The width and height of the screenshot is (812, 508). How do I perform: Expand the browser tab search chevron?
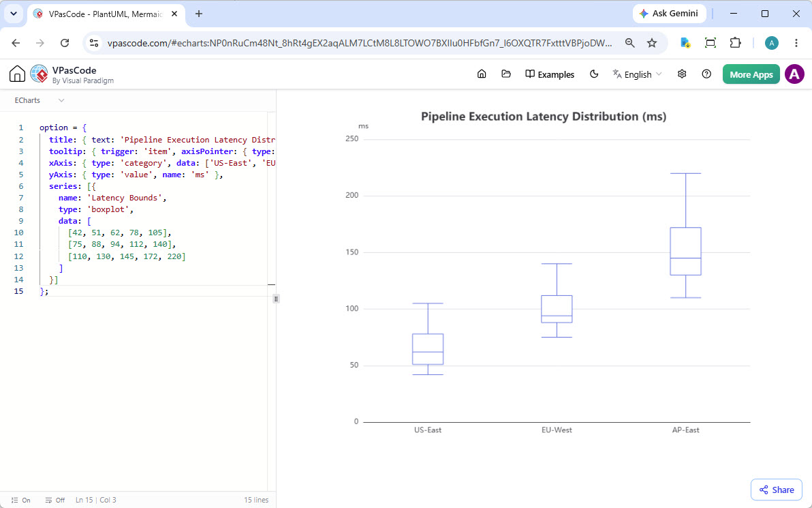tap(14, 14)
